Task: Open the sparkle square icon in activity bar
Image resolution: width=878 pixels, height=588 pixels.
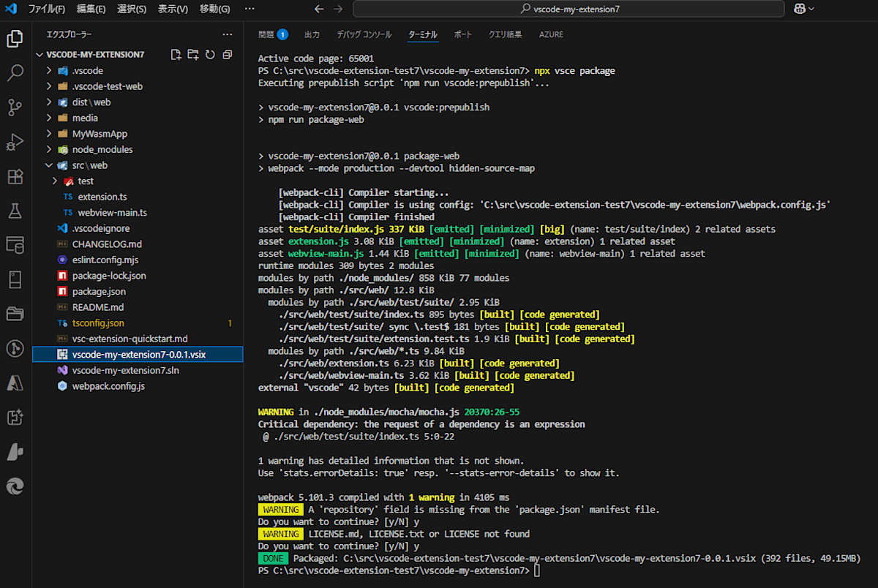Action: 15,417
